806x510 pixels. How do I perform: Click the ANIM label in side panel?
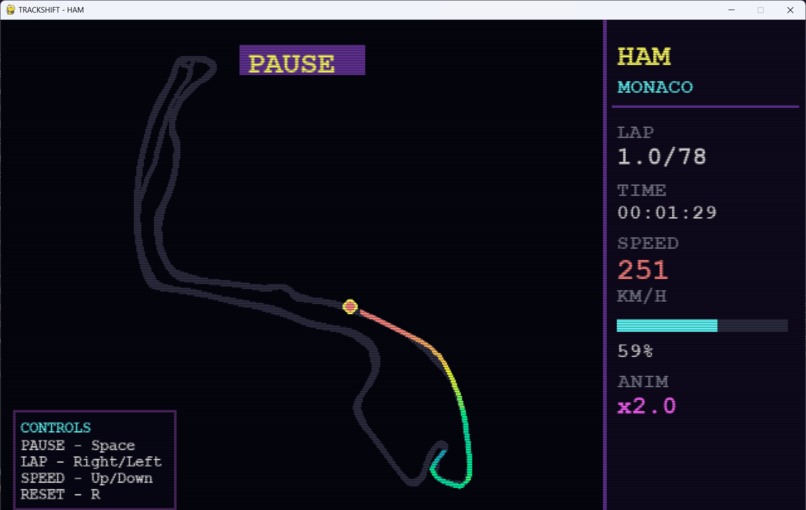[643, 381]
